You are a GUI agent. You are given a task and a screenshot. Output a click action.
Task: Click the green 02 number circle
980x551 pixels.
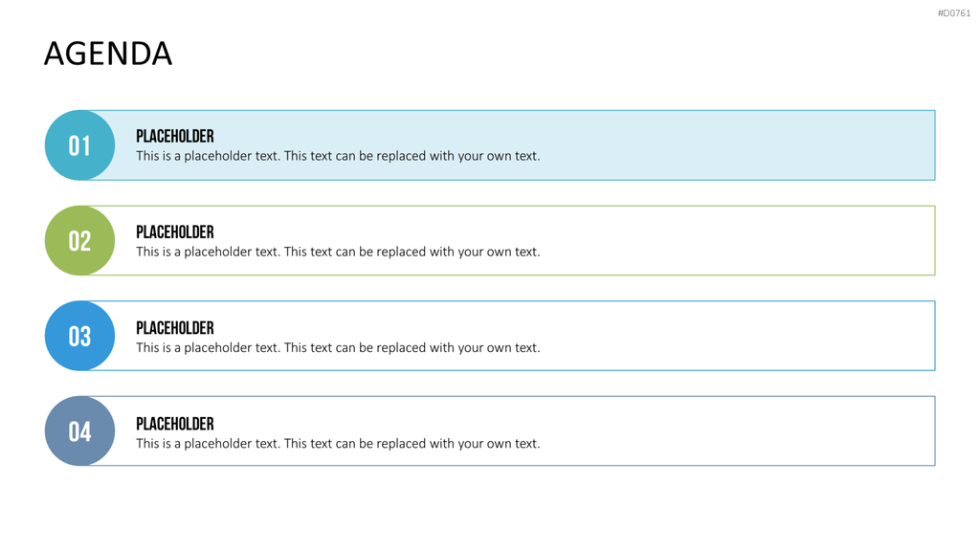(80, 240)
